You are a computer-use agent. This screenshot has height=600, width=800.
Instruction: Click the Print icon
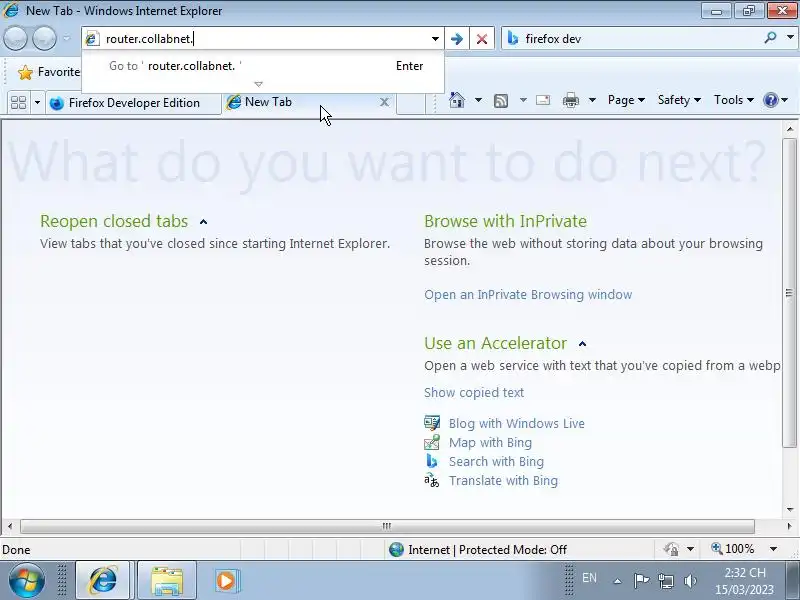(x=570, y=101)
